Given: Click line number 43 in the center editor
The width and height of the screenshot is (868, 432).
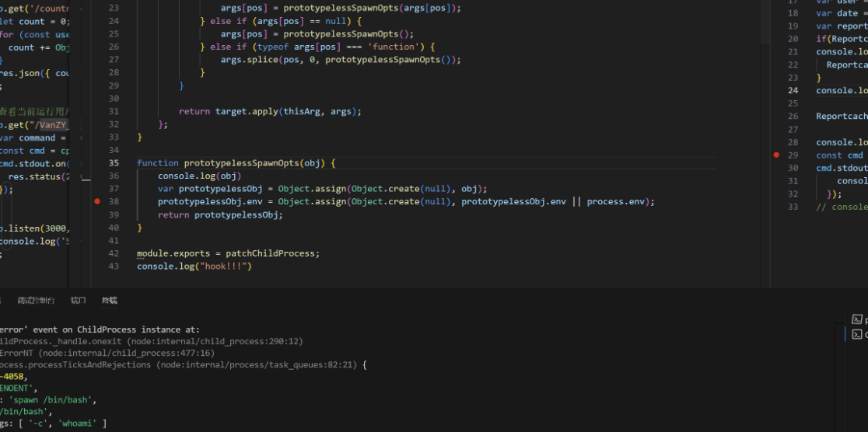Looking at the screenshot, I should click(x=114, y=266).
